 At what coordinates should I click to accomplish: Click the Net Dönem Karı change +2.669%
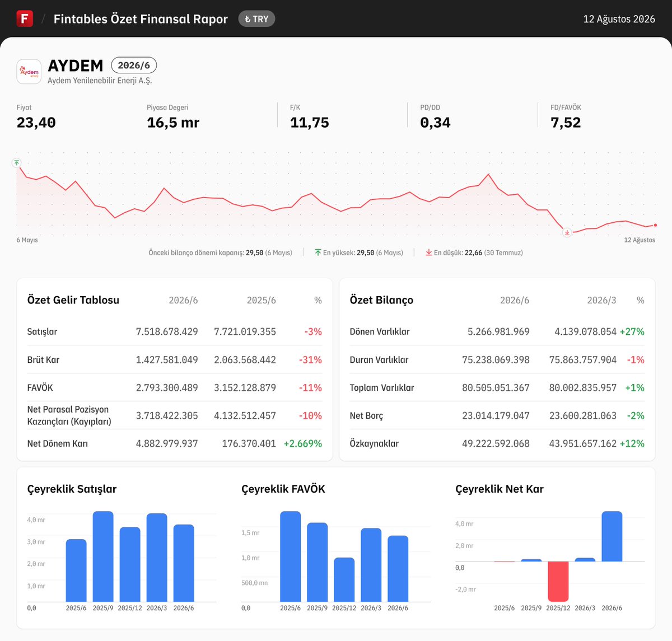(x=303, y=443)
